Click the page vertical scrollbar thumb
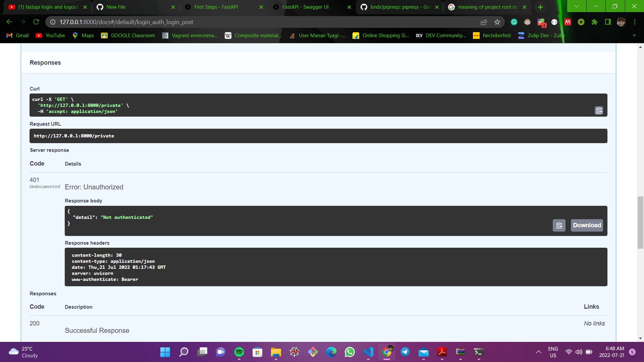Screen dimensions: 644x362 click(x=640, y=223)
